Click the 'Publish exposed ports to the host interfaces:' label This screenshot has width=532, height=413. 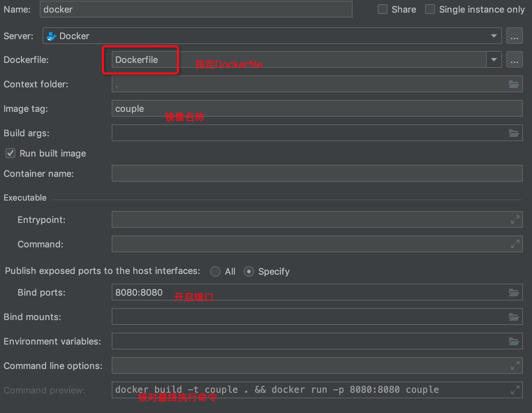(103, 271)
